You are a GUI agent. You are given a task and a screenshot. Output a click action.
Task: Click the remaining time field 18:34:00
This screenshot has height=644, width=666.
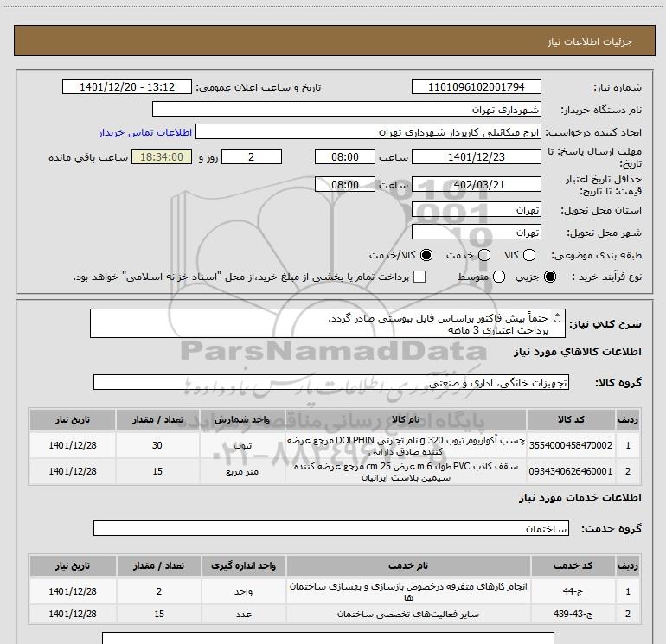pos(162,156)
